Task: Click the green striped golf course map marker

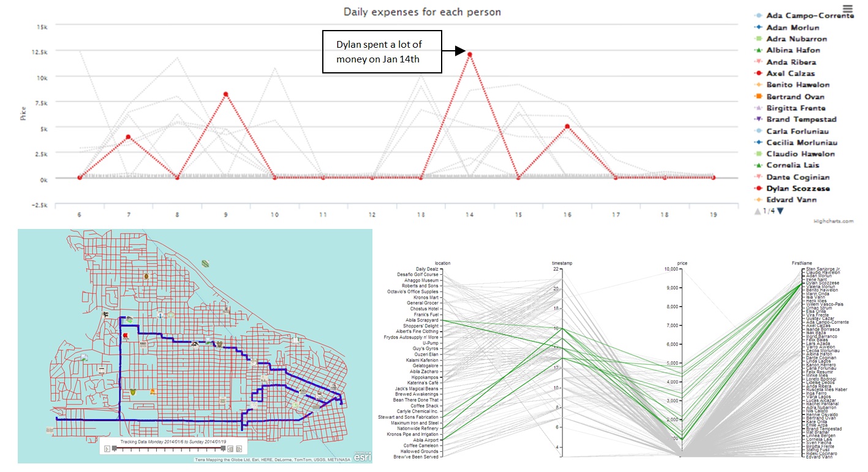Action: click(x=205, y=263)
